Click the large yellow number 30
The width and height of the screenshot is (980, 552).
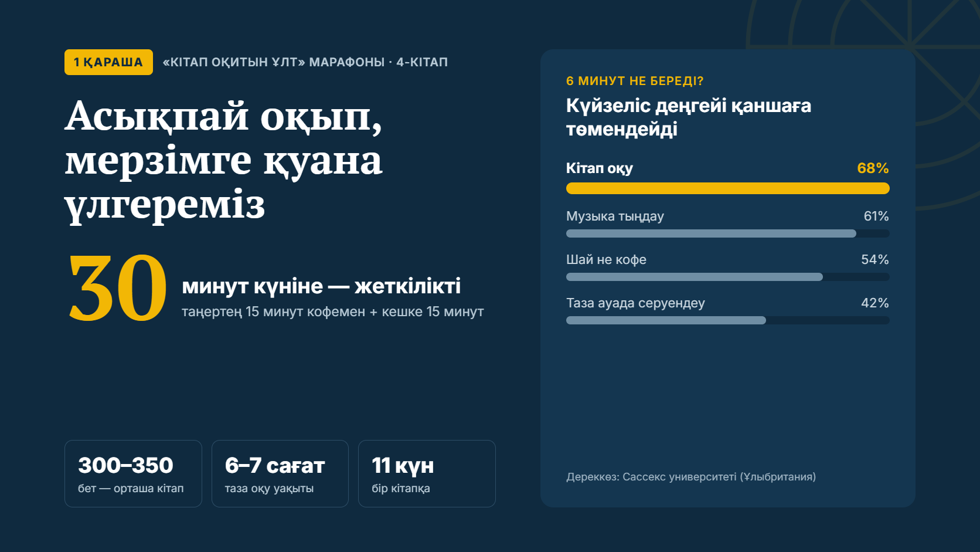point(118,288)
